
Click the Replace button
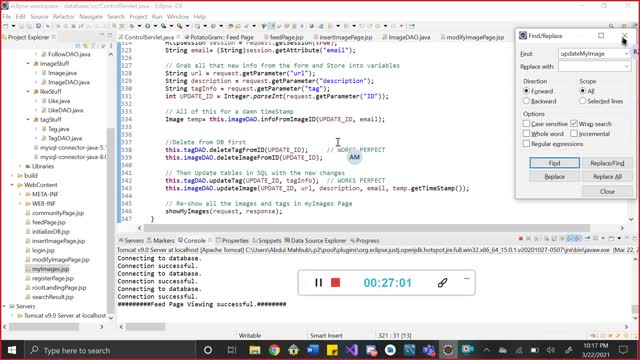[554, 176]
